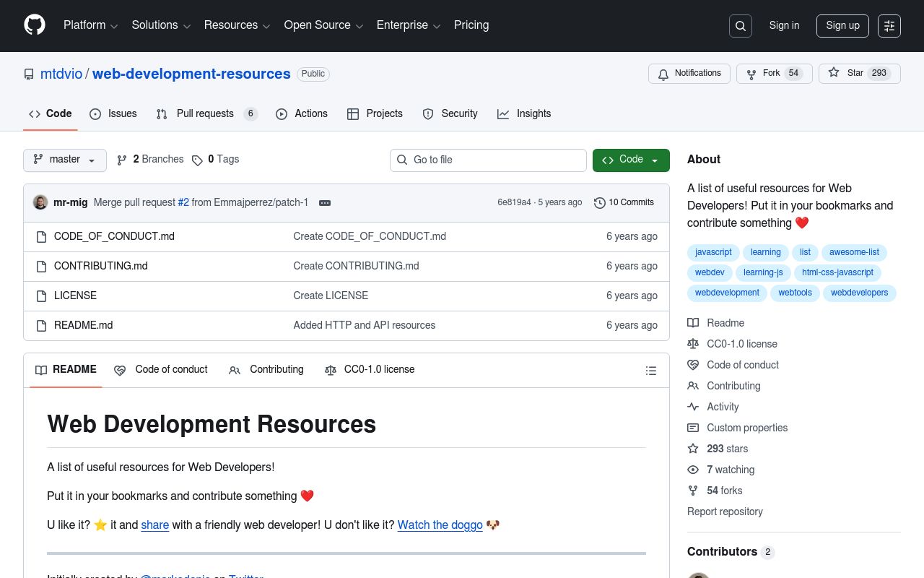Click the notifications bell icon
This screenshot has width=924, height=578.
click(663, 74)
